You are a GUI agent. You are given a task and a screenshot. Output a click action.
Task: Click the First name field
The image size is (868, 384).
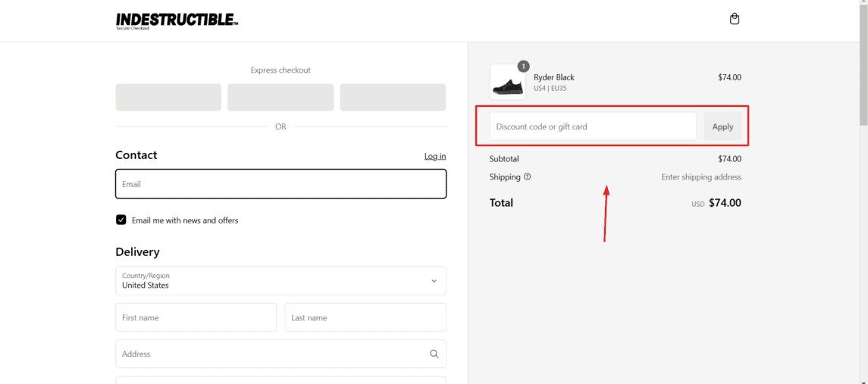tap(196, 317)
